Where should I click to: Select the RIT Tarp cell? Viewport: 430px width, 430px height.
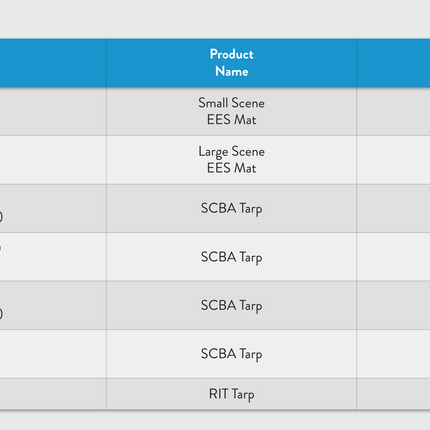tap(231, 394)
